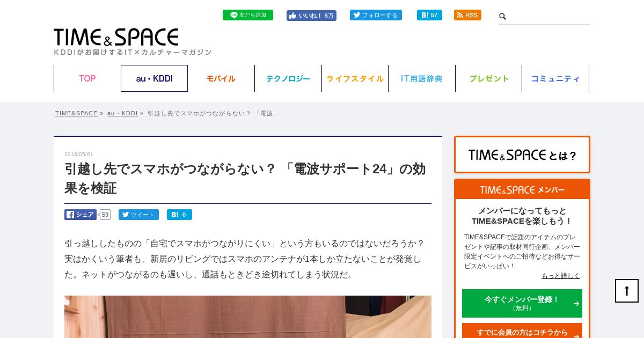Click the TIME&SPACE breadcrumb link

coord(76,113)
